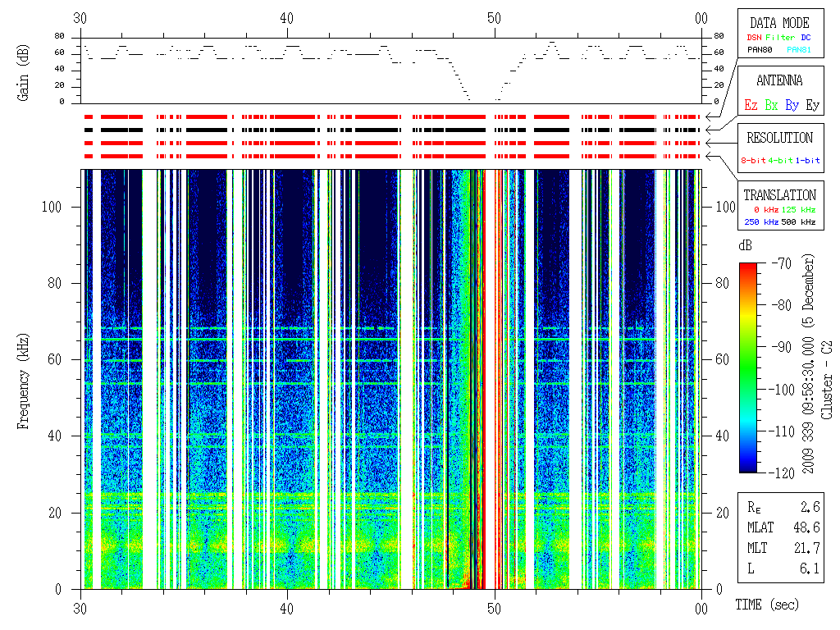Click the PAN81 label in Data Mode box
Viewport: 840px width, 630px height.
click(799, 49)
